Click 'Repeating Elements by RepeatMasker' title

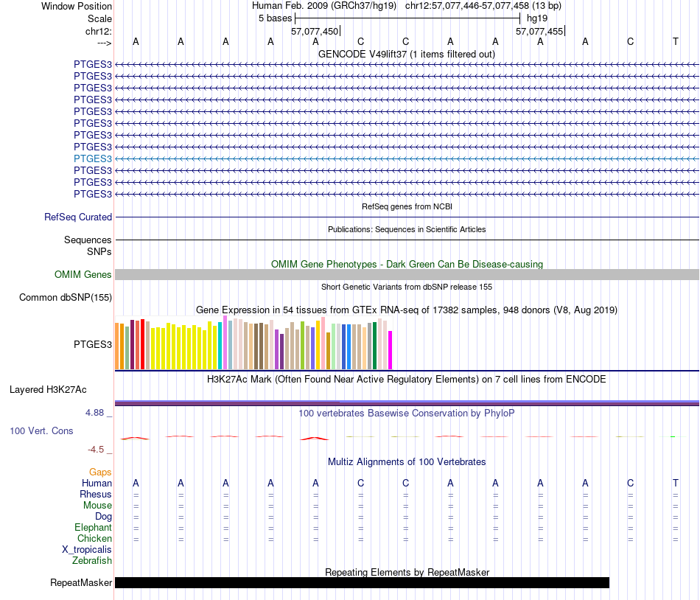pyautogui.click(x=407, y=572)
